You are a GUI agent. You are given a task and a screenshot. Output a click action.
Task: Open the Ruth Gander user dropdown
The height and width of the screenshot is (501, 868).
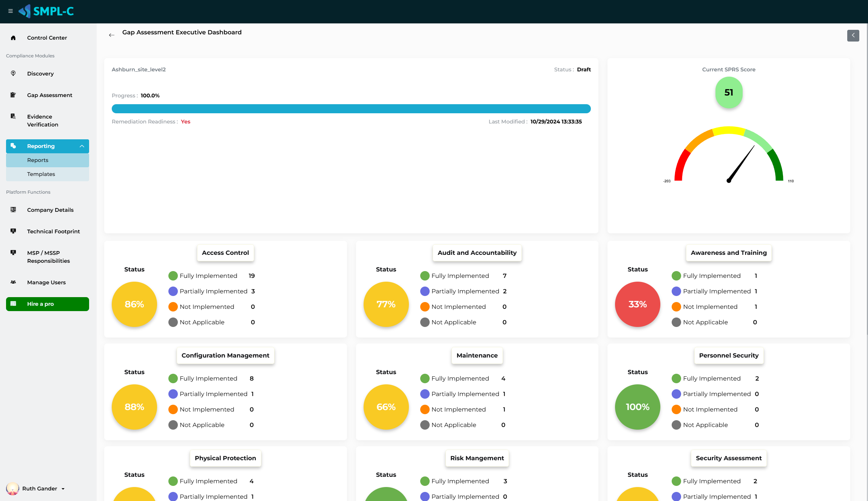(x=63, y=489)
